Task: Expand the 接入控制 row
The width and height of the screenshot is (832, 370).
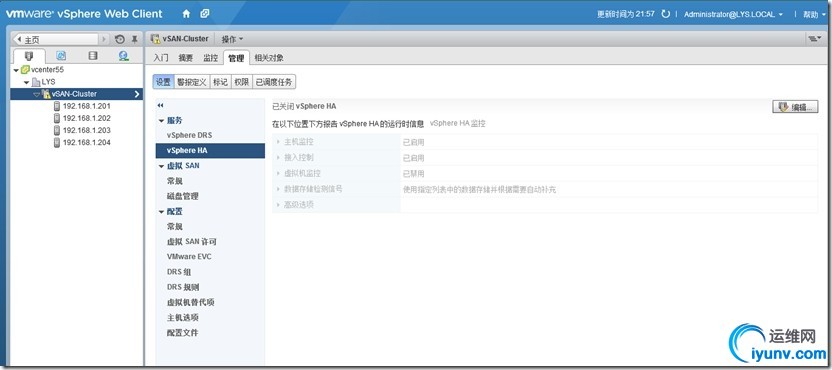Action: (x=279, y=158)
